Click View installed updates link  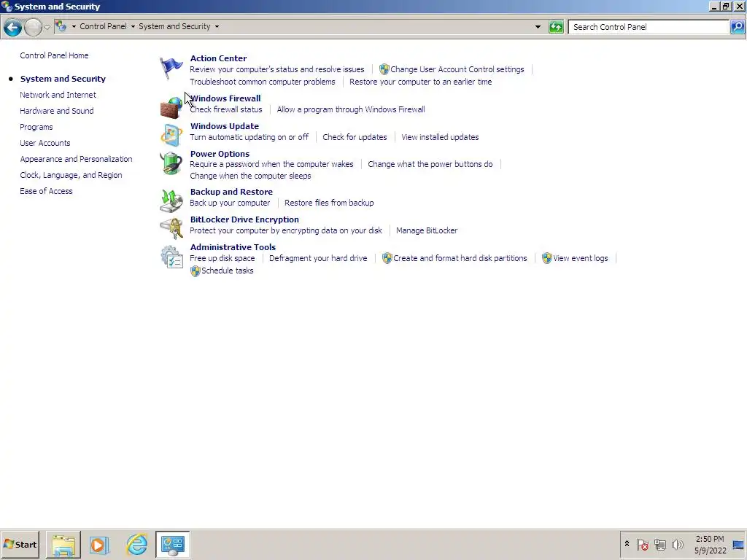tap(440, 137)
